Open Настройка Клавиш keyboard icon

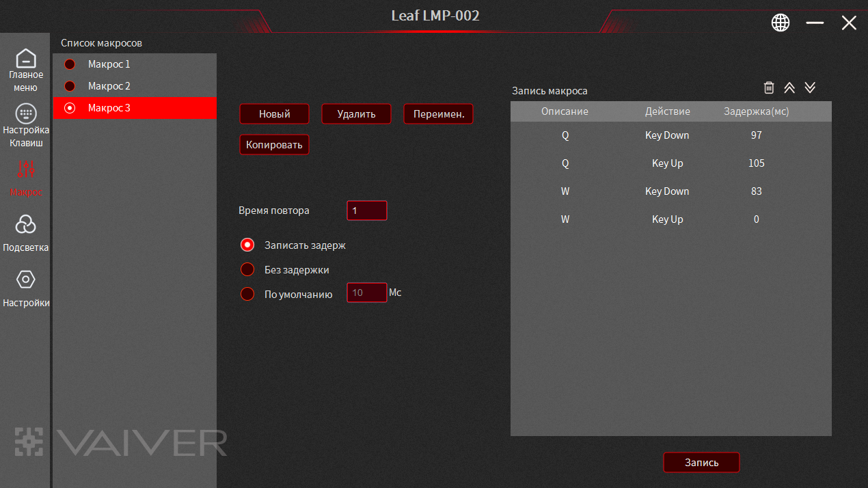(25, 113)
